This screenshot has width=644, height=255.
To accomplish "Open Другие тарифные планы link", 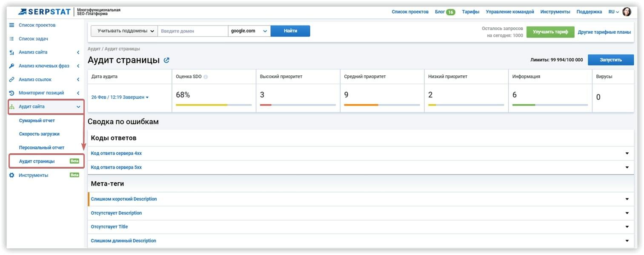I will point(604,32).
